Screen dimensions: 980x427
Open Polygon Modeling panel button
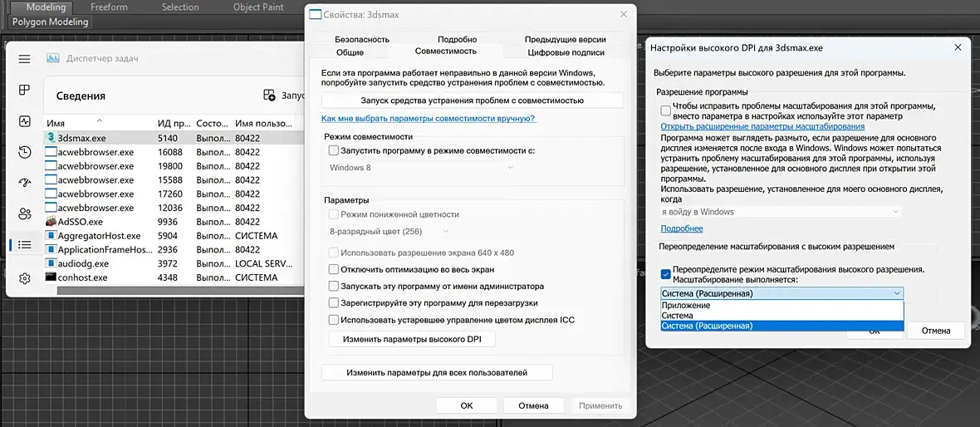point(51,22)
